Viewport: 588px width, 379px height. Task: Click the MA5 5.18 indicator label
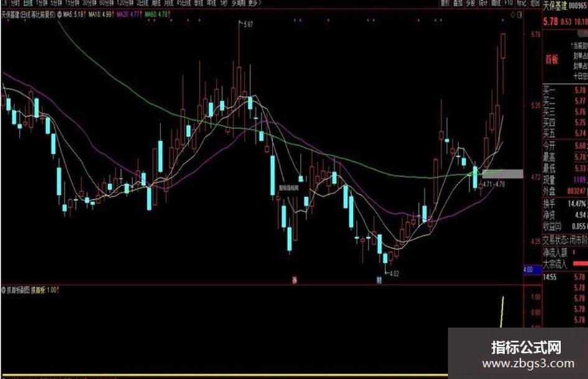[73, 15]
